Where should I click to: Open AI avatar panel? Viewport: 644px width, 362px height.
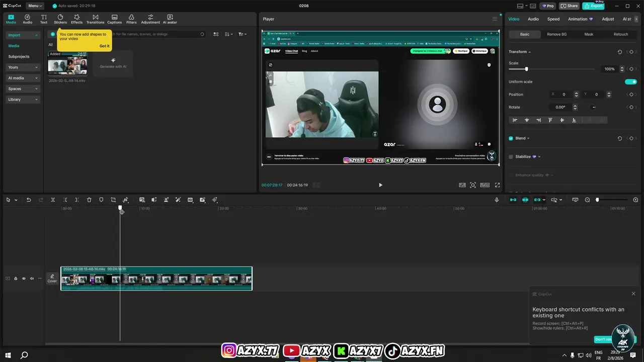click(x=170, y=19)
